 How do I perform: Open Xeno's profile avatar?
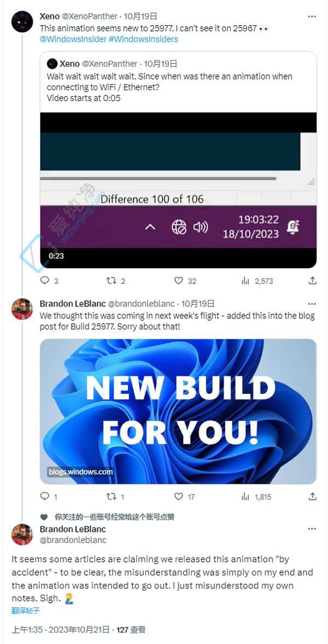pyautogui.click(x=22, y=22)
